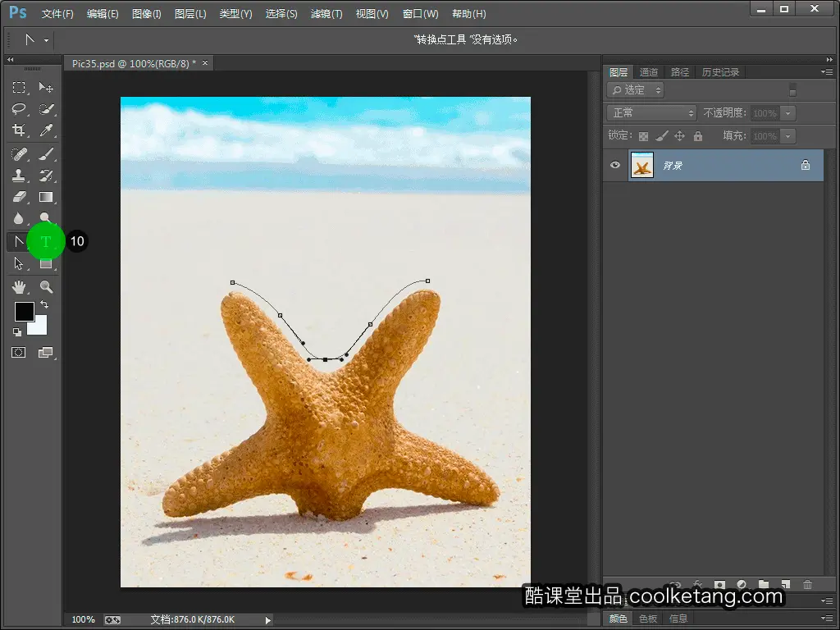This screenshot has width=840, height=630.
Task: Add a layer mask
Action: tap(719, 584)
